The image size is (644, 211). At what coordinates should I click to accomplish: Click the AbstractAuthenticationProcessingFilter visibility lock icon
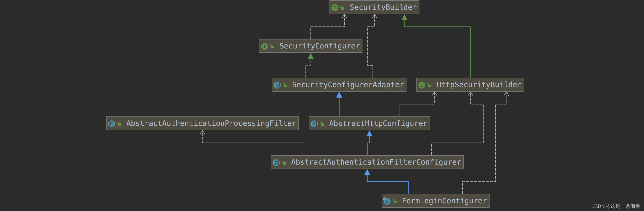click(x=119, y=124)
